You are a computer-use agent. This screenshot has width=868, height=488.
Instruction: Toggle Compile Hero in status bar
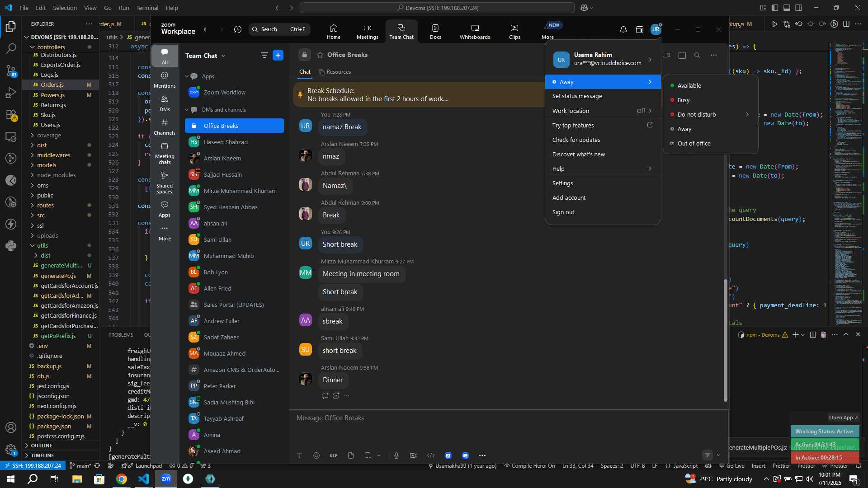[x=529, y=466]
